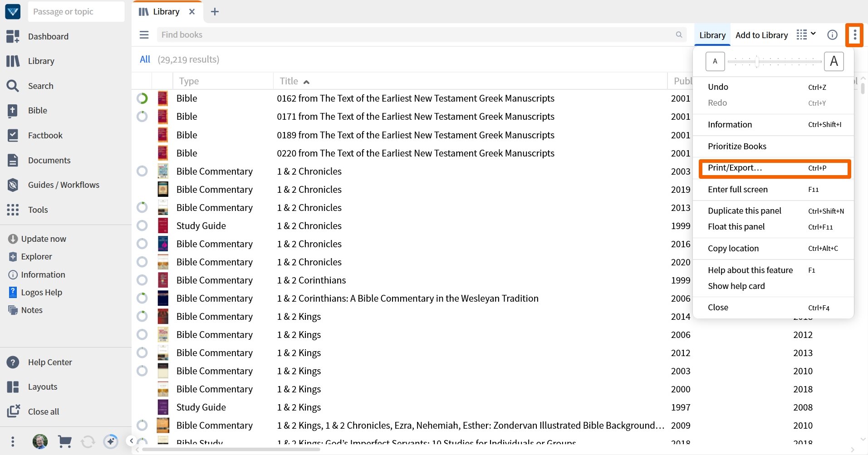This screenshot has width=868, height=455.
Task: Open the shopping cart store icon
Action: point(65,441)
